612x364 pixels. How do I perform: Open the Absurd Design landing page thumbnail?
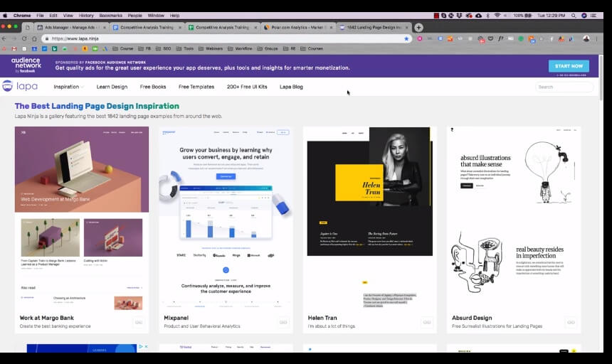pyautogui.click(x=514, y=219)
